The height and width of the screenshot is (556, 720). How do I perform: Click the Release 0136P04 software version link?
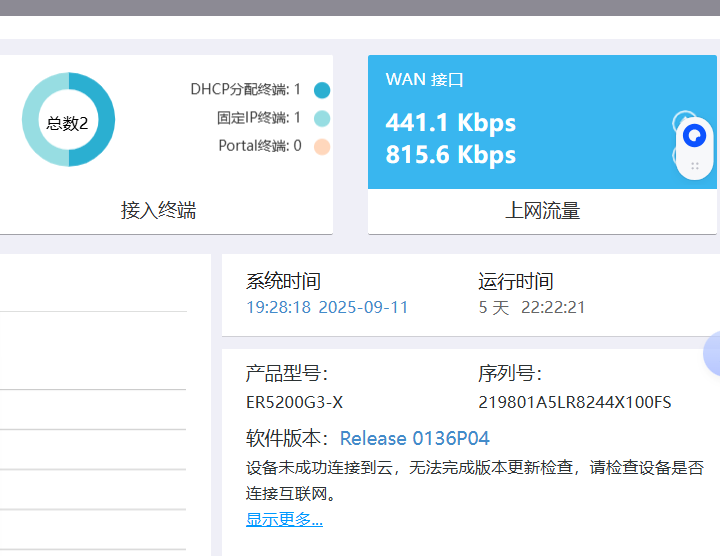click(415, 438)
